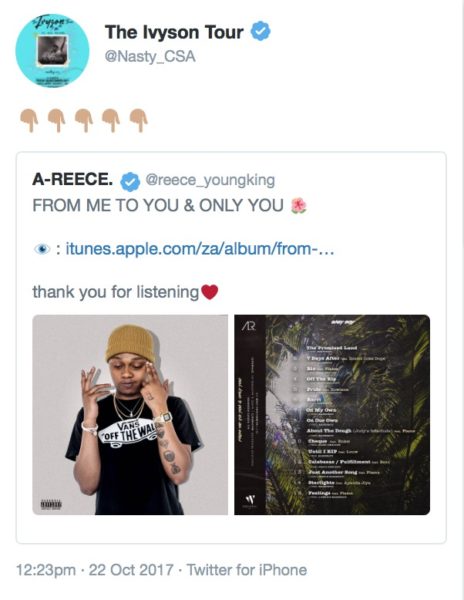Open the @reece_youngking handle
Image resolution: width=464 pixels, height=600 pixels.
[x=210, y=180]
